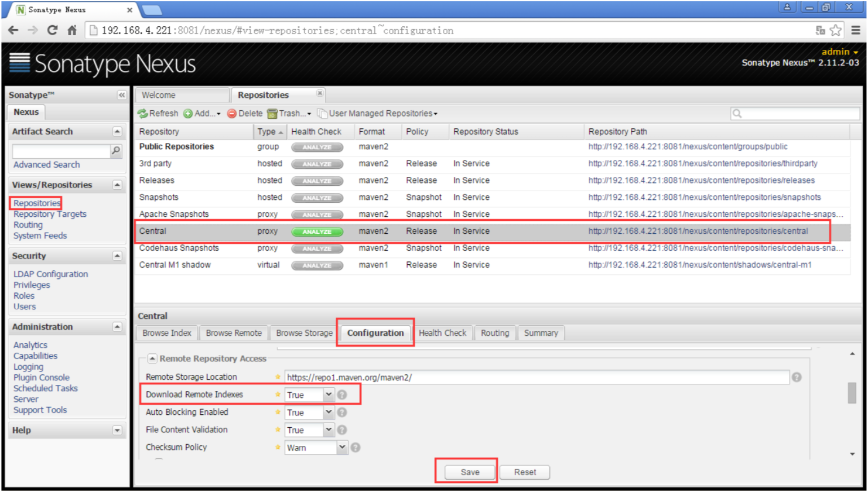
Task: Click the Artifact Search input box
Action: point(61,151)
